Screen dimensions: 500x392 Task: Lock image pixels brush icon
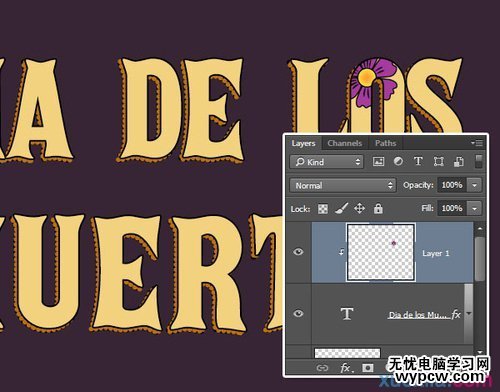(x=341, y=209)
